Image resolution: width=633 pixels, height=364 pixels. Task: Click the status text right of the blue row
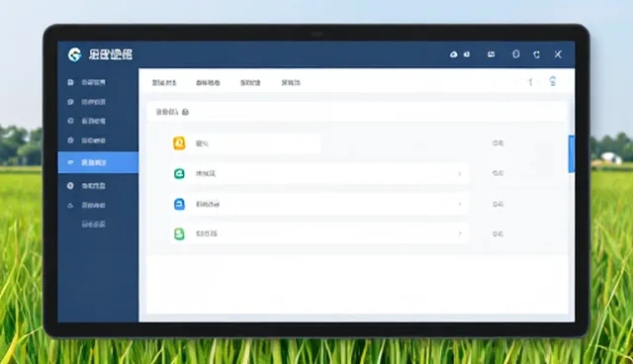497,204
